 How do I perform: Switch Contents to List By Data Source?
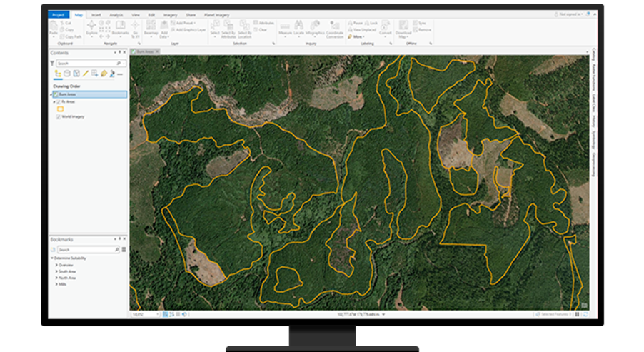pyautogui.click(x=67, y=74)
